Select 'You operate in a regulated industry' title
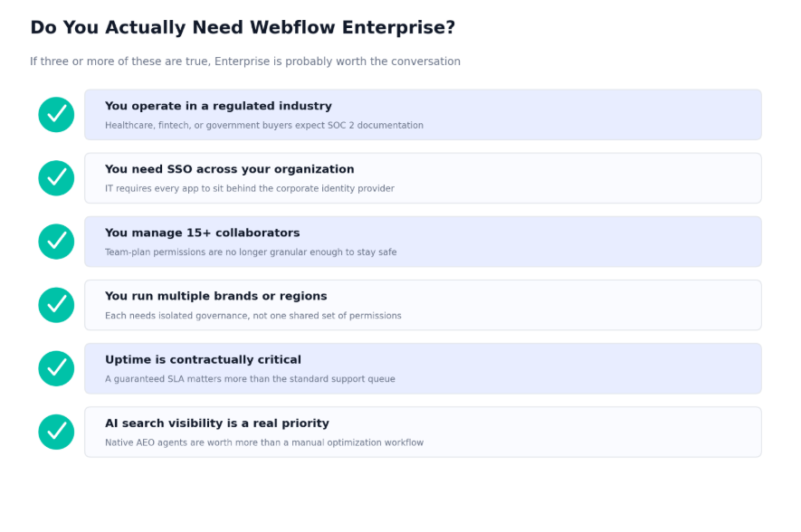 pyautogui.click(x=218, y=106)
